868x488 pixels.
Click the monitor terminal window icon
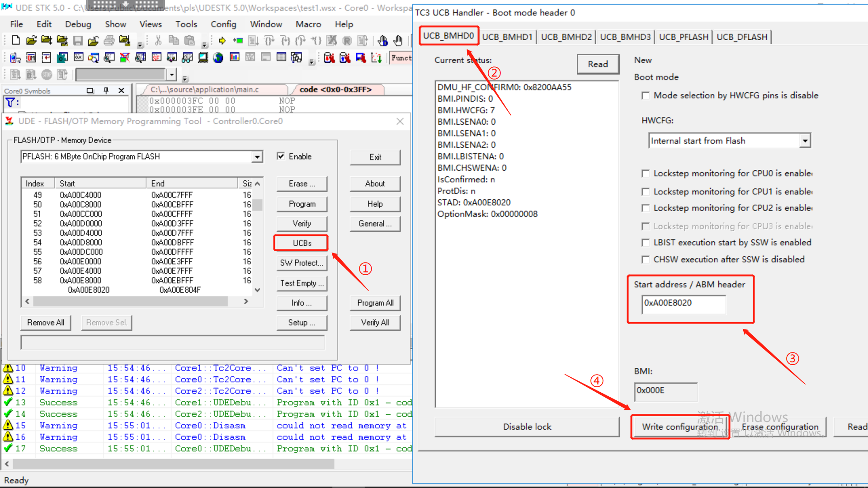click(203, 58)
